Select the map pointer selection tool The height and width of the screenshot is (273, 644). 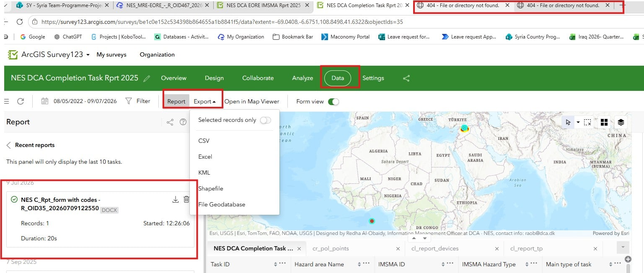568,122
